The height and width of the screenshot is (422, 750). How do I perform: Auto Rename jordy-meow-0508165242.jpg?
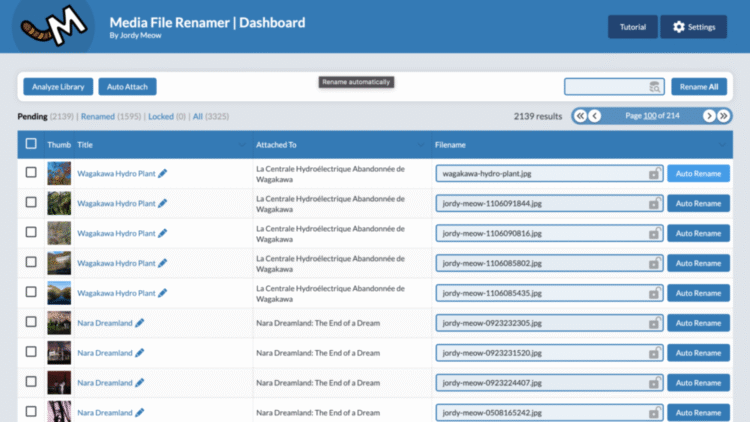tap(698, 412)
